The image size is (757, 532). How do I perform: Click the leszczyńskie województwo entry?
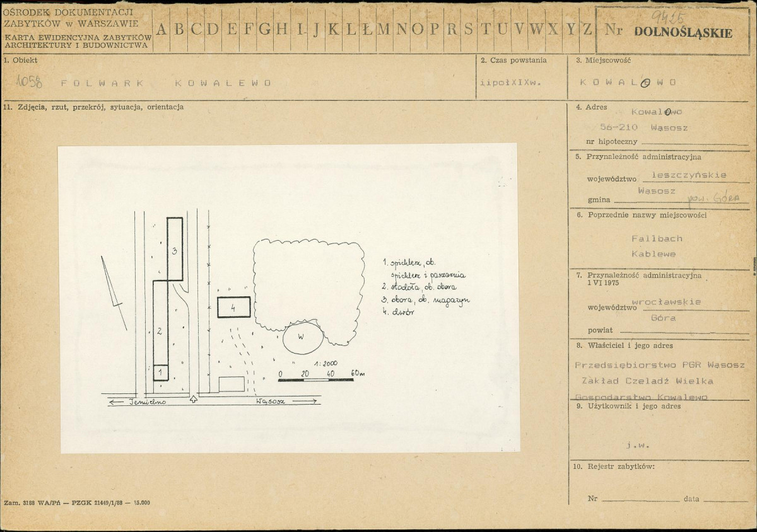tap(689, 175)
